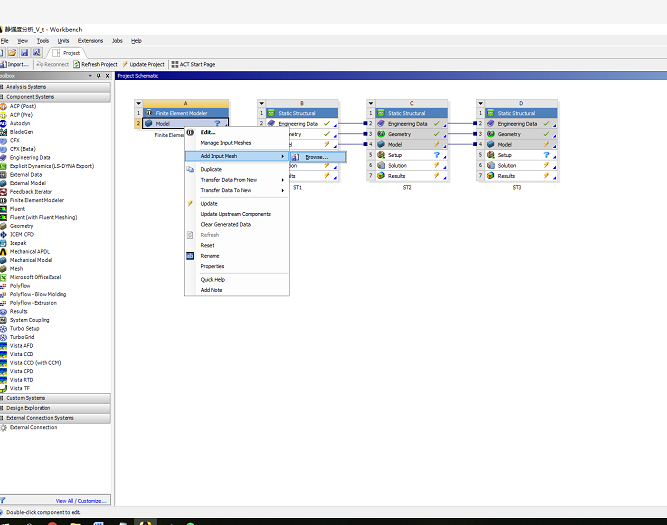
Task: Select Vista TF component
Action: 20,388
